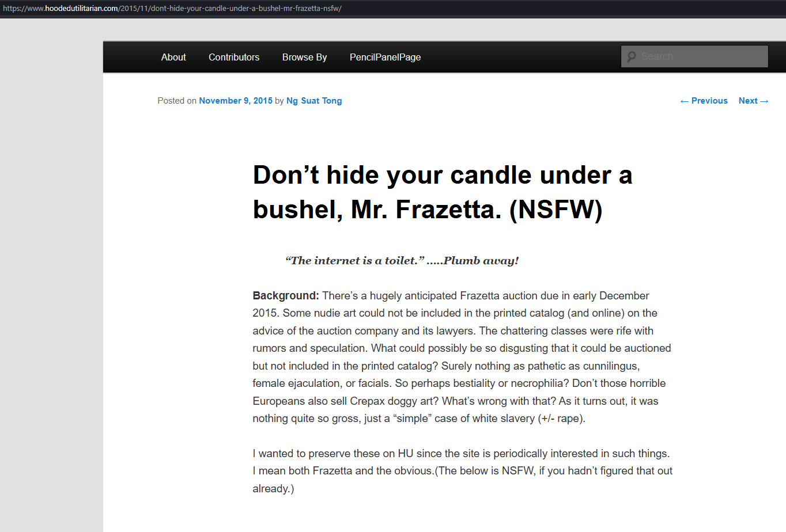Click the paragraph starting 'I wanted to preserve'
Viewport: 786px width, 532px height.
click(x=463, y=471)
